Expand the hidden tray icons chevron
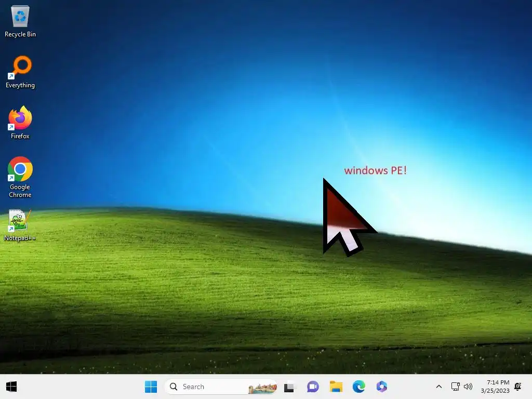 coord(438,387)
